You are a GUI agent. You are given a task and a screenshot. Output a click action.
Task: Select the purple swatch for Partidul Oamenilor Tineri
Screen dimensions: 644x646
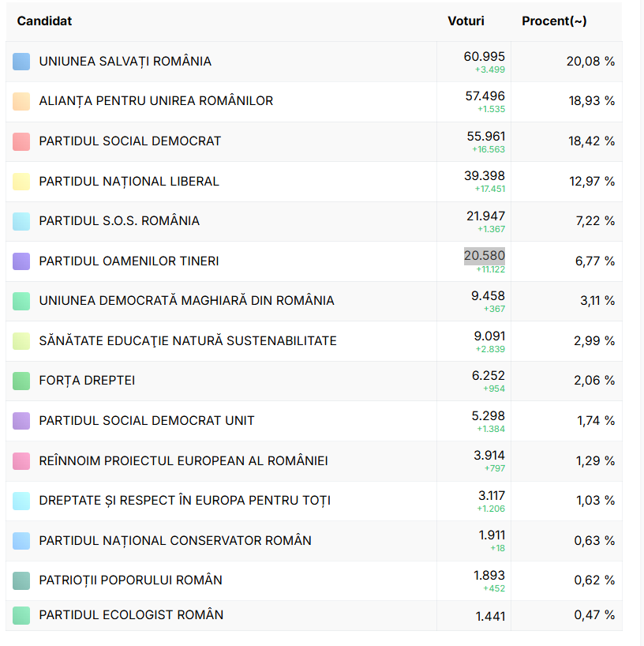click(21, 261)
